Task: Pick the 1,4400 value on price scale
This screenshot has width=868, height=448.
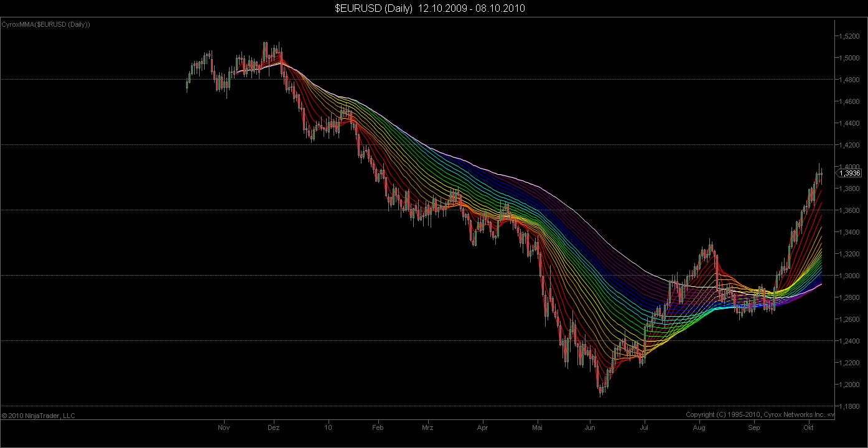Action: (x=849, y=123)
